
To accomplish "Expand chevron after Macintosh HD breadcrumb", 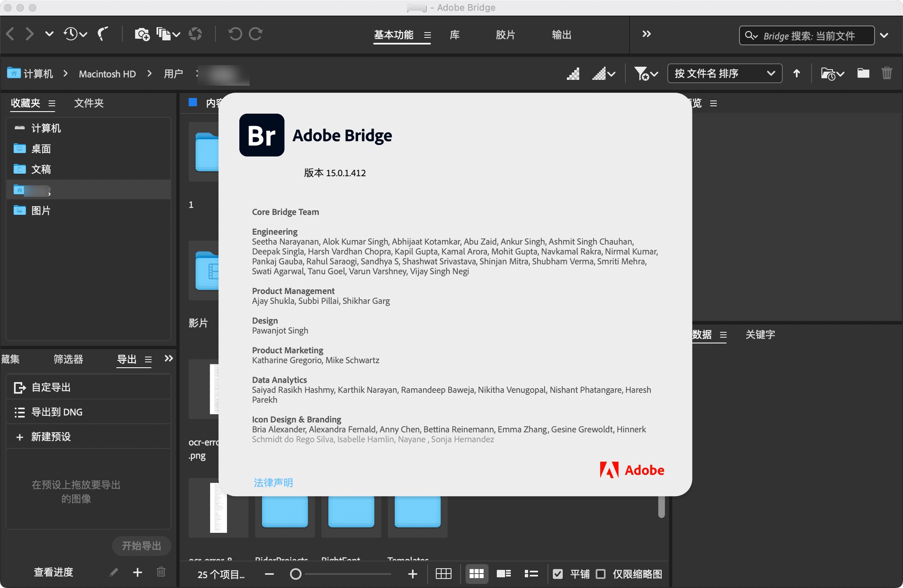I will 150,73.
